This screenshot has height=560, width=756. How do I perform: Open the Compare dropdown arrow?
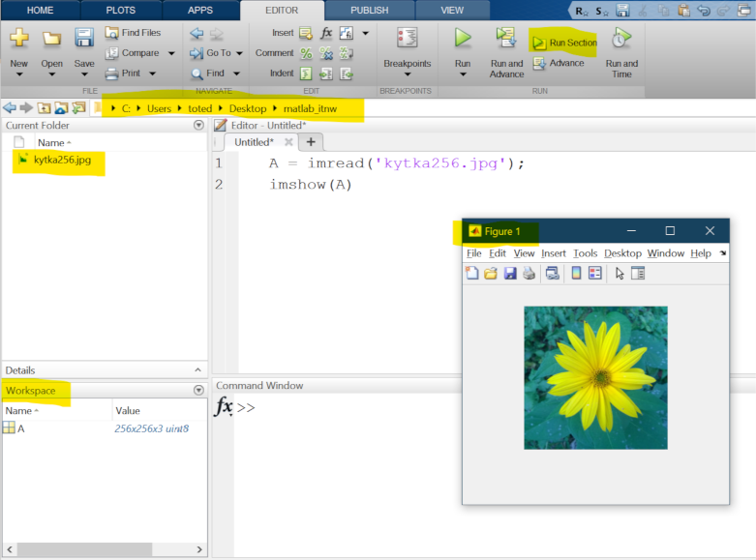[171, 53]
